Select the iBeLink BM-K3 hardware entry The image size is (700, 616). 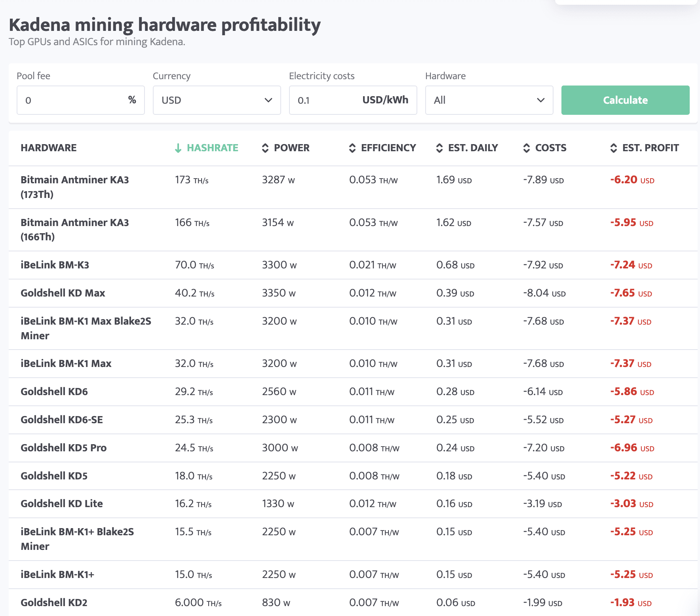(55, 265)
